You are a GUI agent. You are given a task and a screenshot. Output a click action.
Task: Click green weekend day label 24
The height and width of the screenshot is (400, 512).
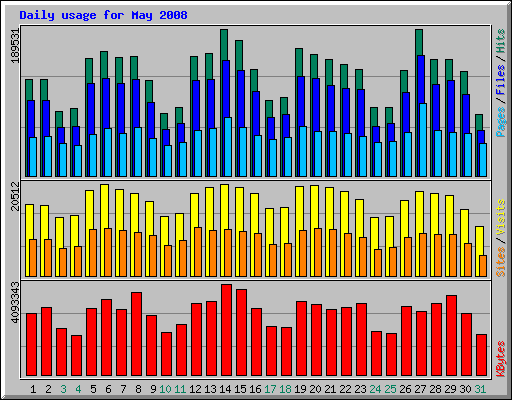375,389
